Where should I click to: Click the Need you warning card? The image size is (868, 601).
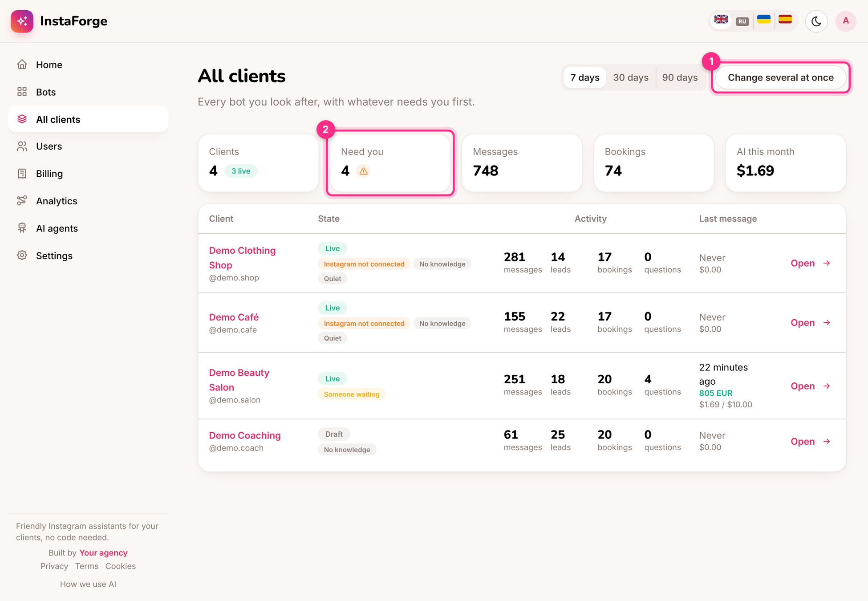click(x=390, y=163)
